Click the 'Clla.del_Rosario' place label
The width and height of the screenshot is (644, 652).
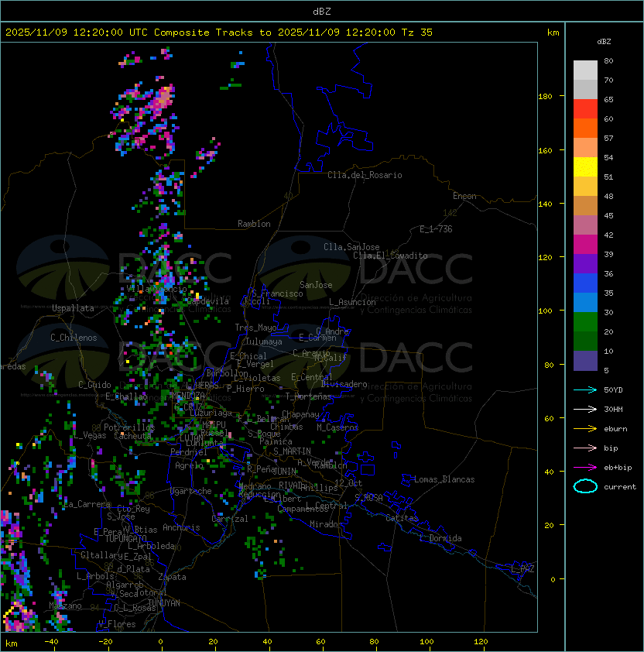pos(365,175)
